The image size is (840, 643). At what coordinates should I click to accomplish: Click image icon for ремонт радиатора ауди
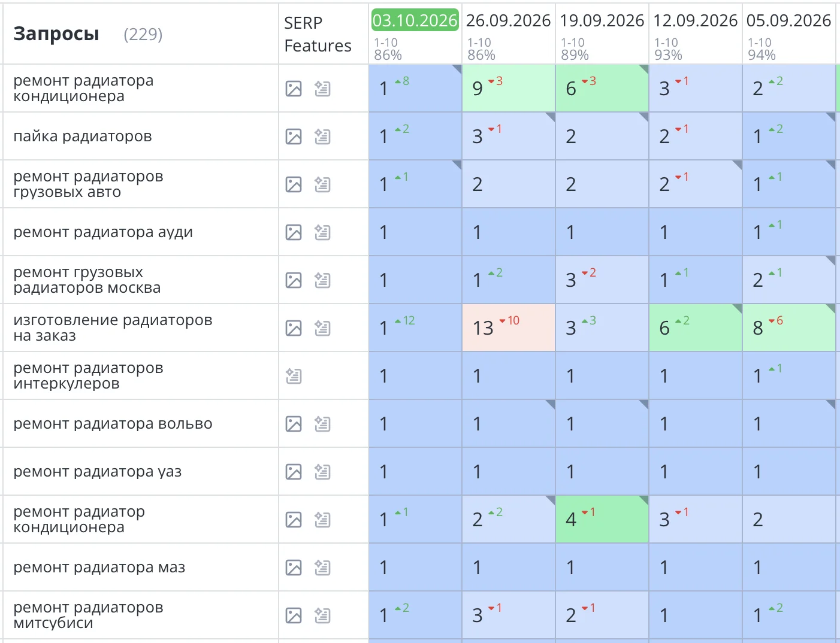294,232
